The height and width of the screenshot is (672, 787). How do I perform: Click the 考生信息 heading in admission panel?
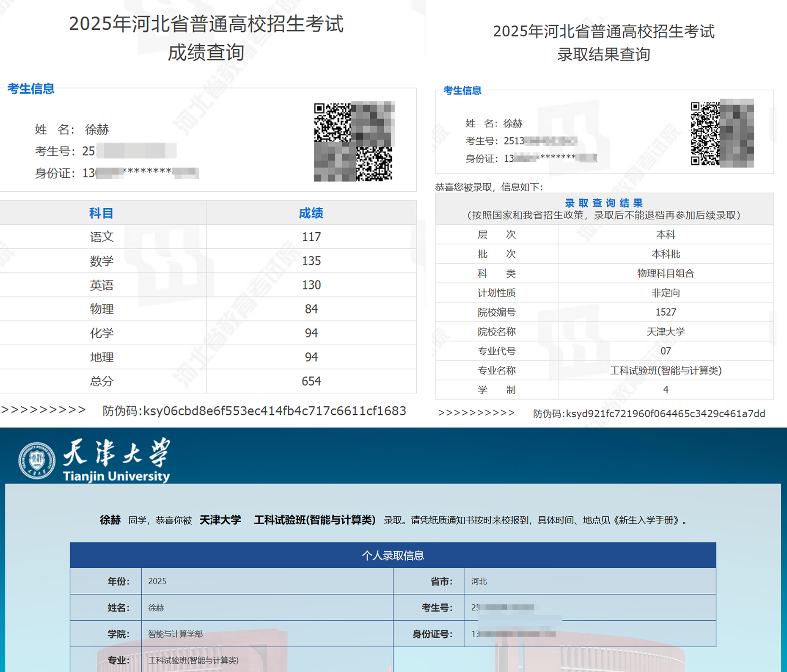tap(462, 91)
